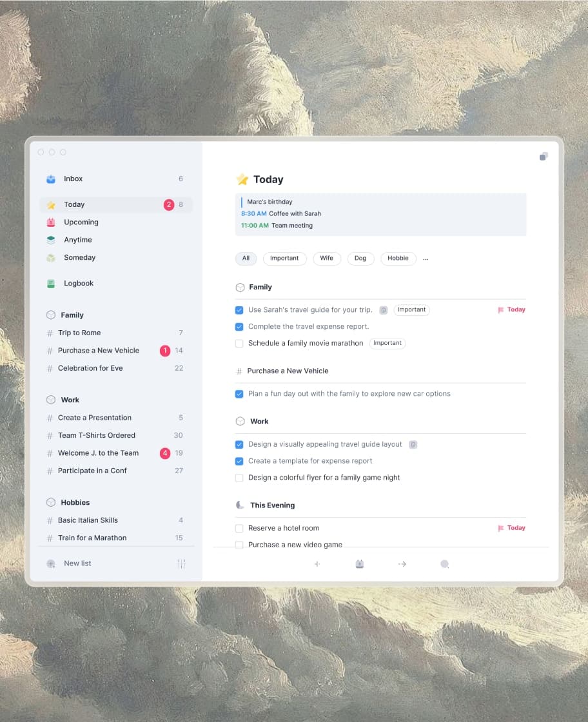588x722 pixels.
Task: Click the move arrow icon in bottom toolbar
Action: [x=402, y=564]
